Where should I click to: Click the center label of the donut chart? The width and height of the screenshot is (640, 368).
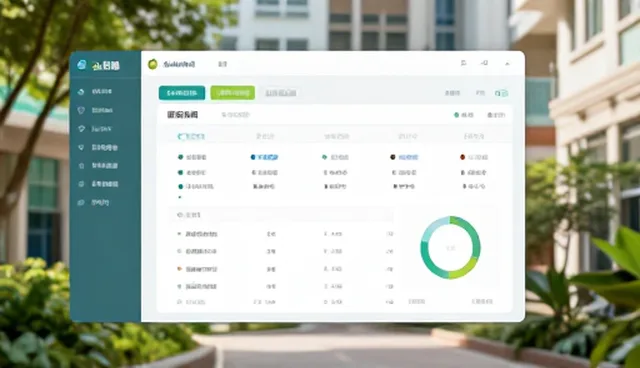coord(451,248)
